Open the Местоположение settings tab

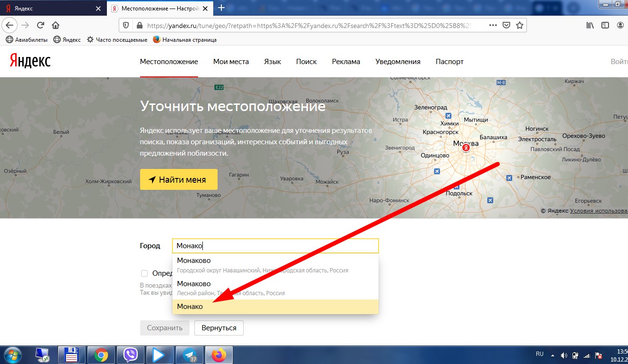[169, 62]
